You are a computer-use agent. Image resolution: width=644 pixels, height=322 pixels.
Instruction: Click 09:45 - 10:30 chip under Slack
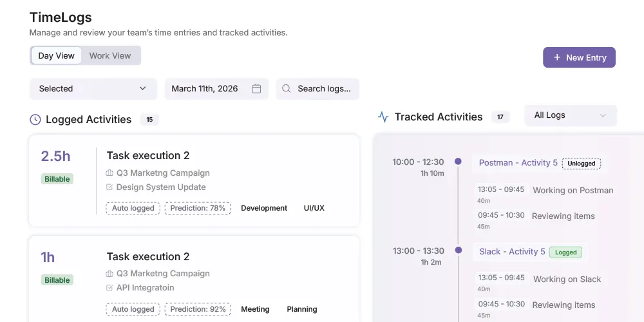tap(501, 304)
